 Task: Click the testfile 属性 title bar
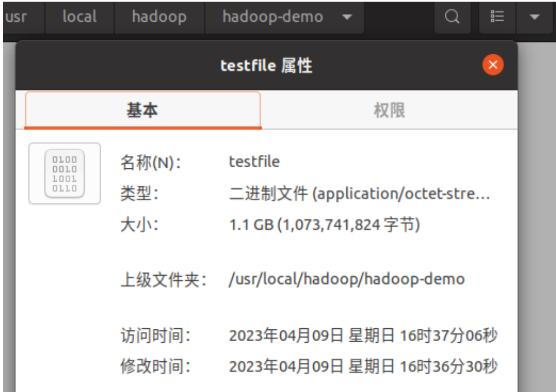266,65
